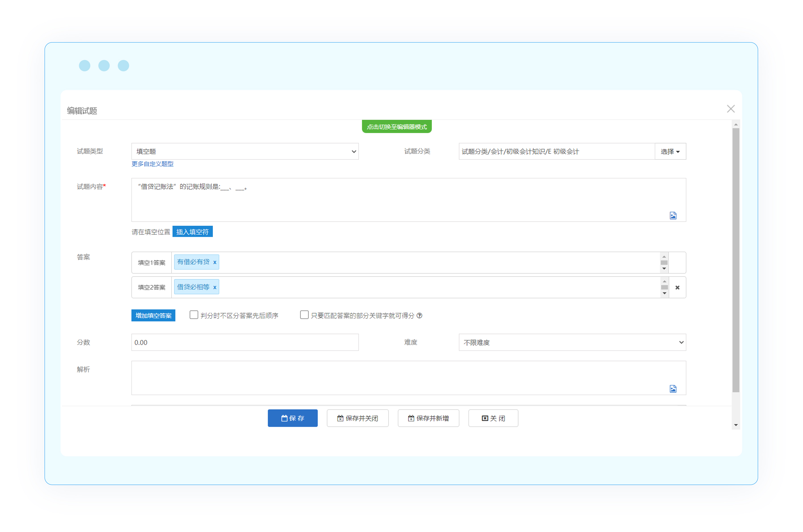
Task: Open 更多自定义题型 link
Action: pos(153,164)
